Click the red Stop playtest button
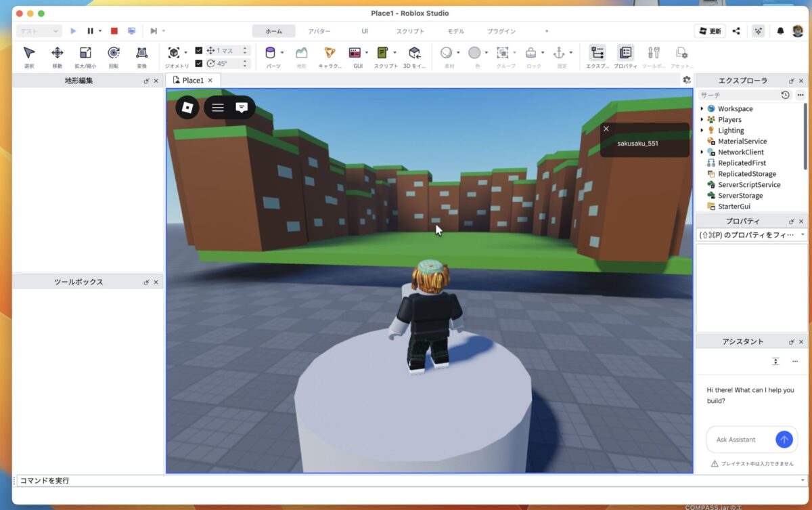The height and width of the screenshot is (510, 812). coord(114,31)
